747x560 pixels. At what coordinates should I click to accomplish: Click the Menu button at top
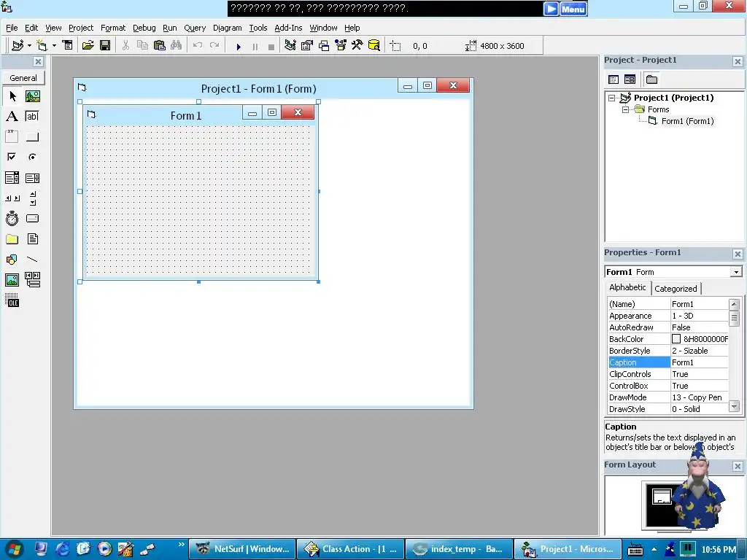(x=573, y=9)
